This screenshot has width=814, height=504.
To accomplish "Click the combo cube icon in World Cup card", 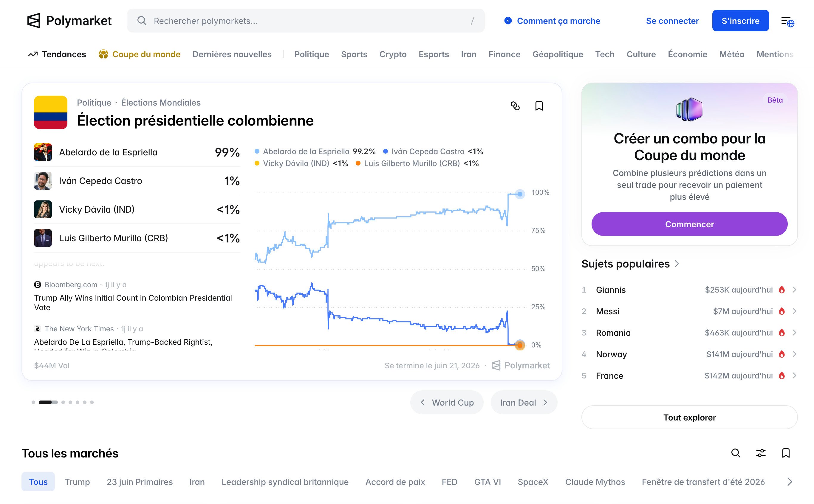I will (x=689, y=109).
